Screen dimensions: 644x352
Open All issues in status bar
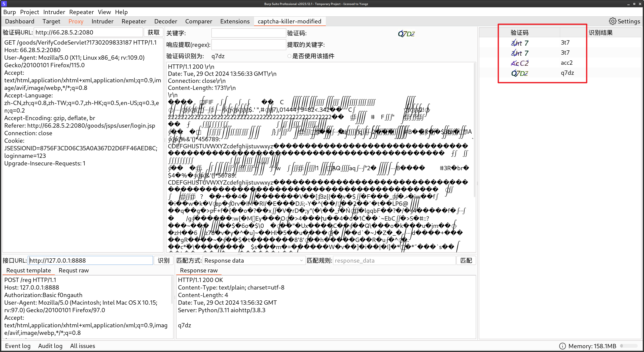83,346
